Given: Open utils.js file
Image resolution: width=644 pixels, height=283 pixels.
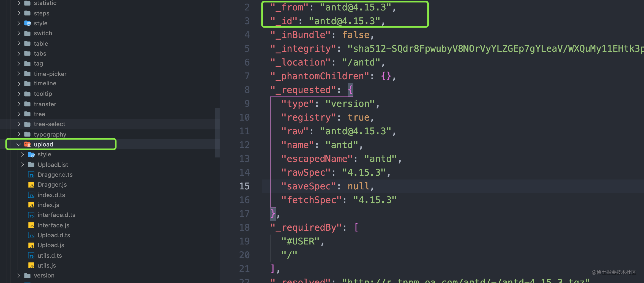Looking at the screenshot, I should pyautogui.click(x=47, y=265).
